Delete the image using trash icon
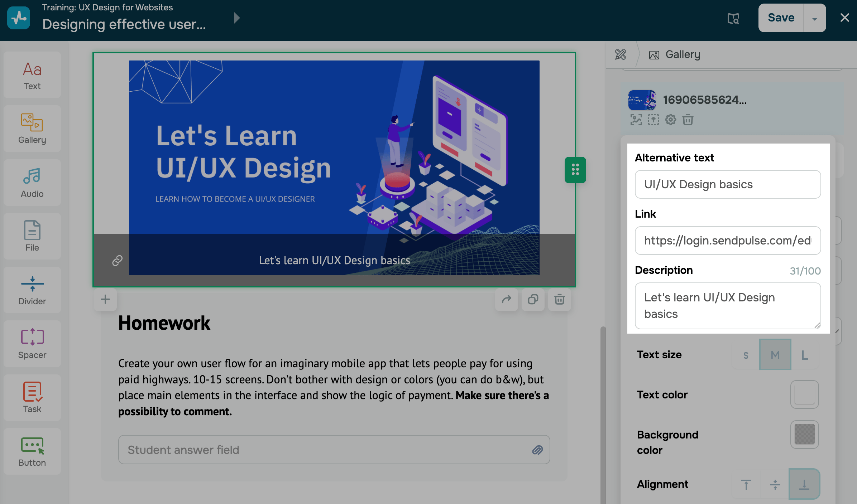The image size is (857, 504). pos(688,120)
